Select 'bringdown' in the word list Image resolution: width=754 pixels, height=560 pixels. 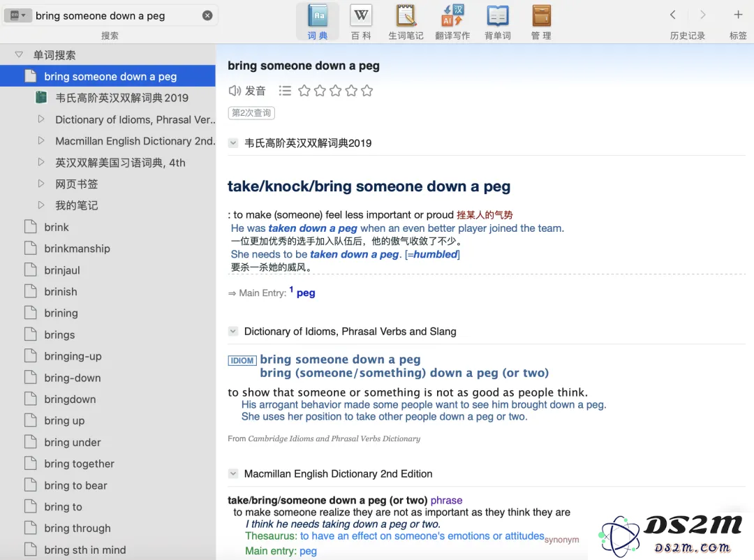(108, 399)
